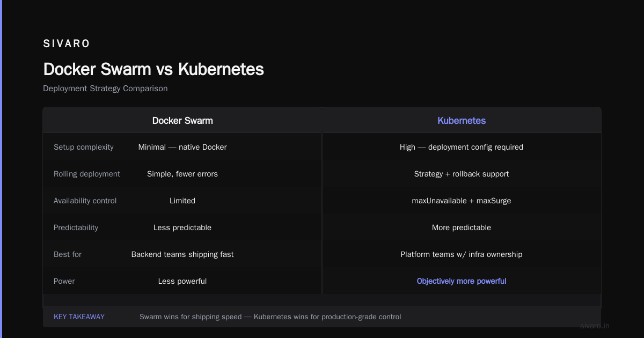The width and height of the screenshot is (644, 338).
Task: Click the 'Less powerful' cell
Action: click(182, 281)
